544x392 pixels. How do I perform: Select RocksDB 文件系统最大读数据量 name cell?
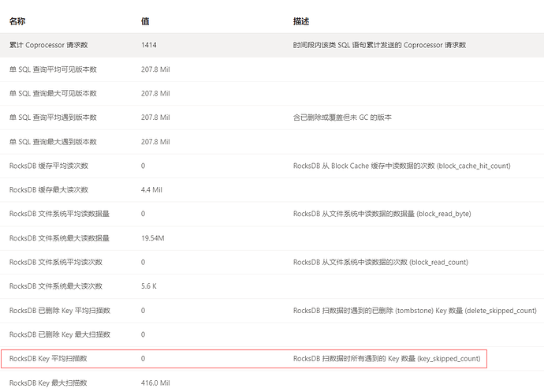[x=59, y=238]
